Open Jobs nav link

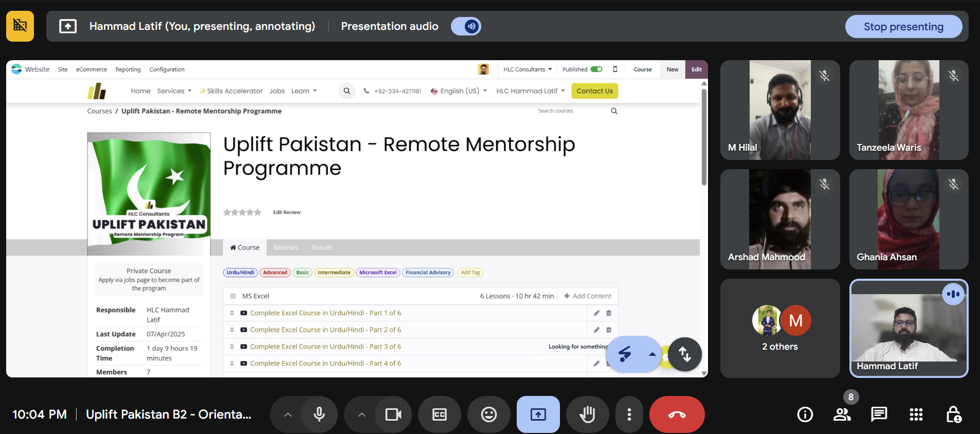(277, 91)
